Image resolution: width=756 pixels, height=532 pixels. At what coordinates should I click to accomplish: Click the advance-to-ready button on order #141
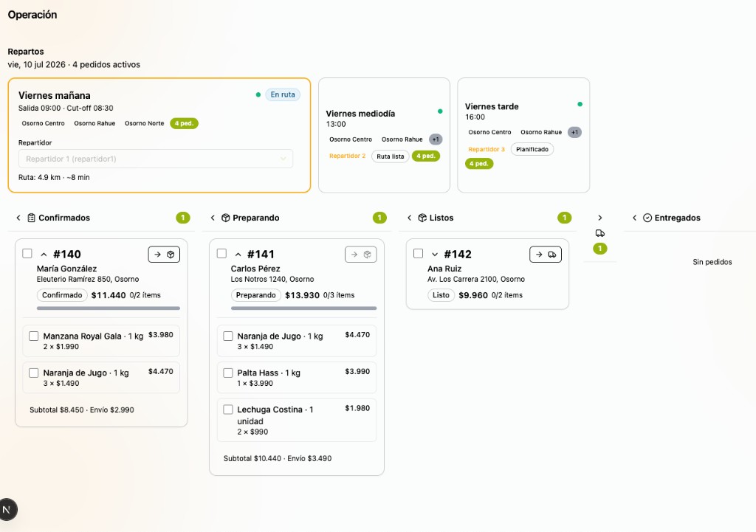pyautogui.click(x=360, y=255)
